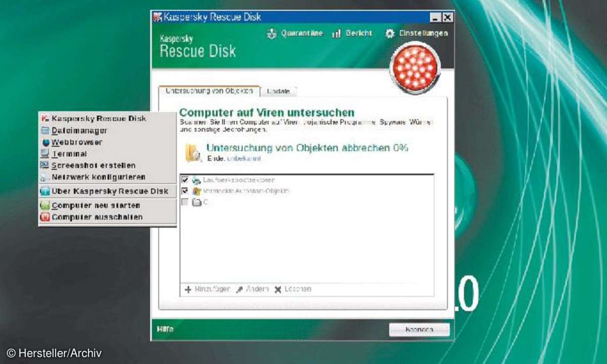Click the folder scan icon
The height and width of the screenshot is (364, 607).
192,153
